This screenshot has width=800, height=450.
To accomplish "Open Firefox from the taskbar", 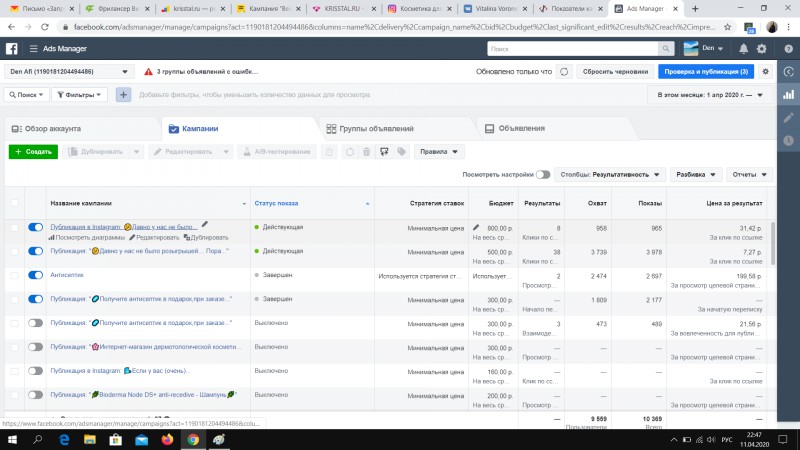I will 167,439.
